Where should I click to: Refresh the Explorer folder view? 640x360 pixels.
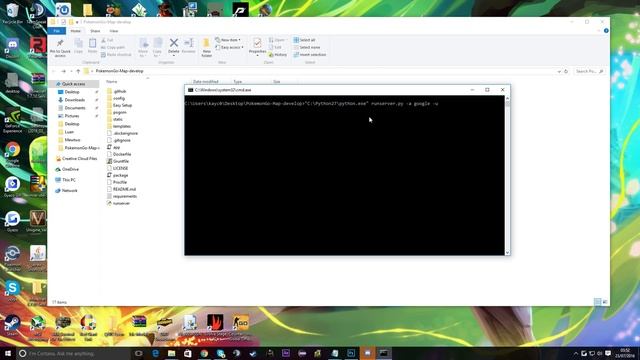tap(566, 71)
